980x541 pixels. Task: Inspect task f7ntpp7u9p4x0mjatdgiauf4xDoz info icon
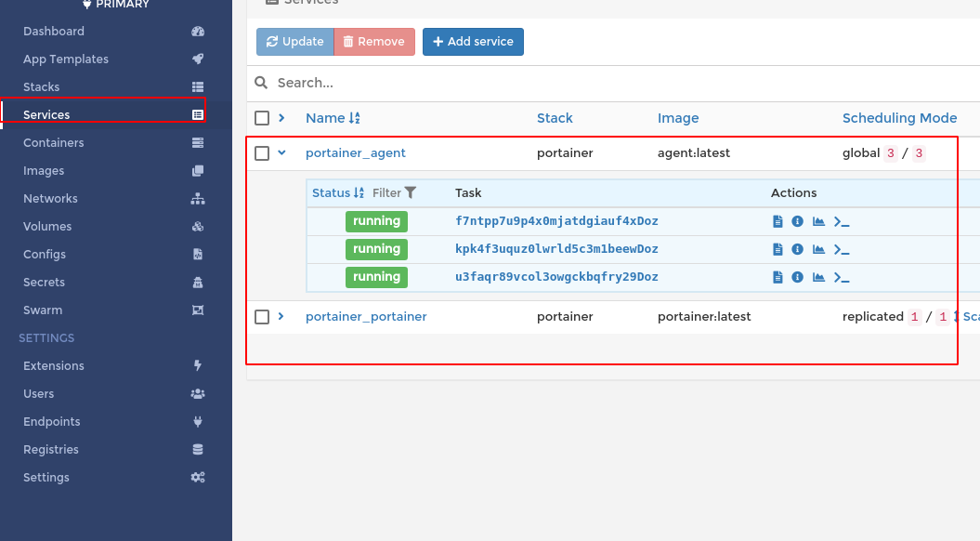[798, 221]
